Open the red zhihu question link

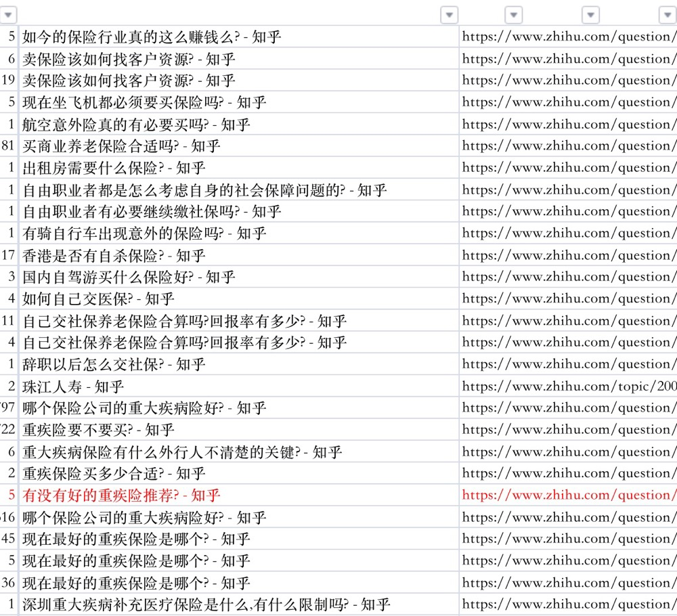pos(569,496)
